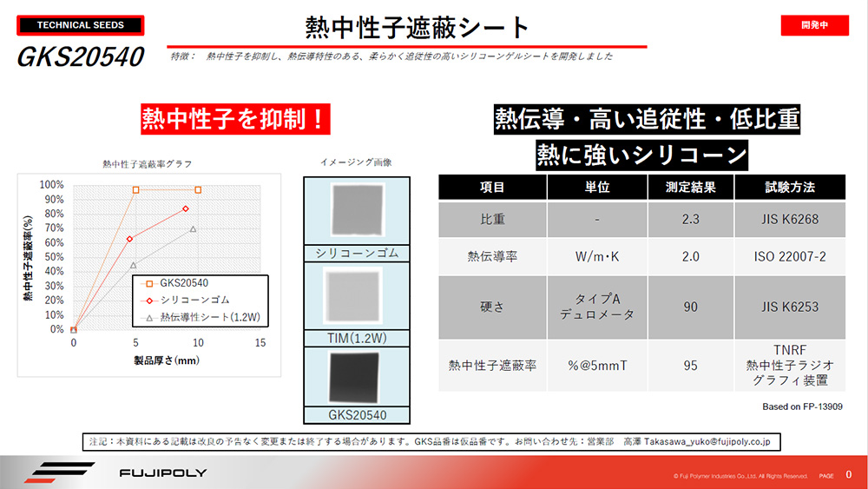Click the シリコーンゴム legend entry in chart
Screen dimensions: 868x489
tap(186, 300)
